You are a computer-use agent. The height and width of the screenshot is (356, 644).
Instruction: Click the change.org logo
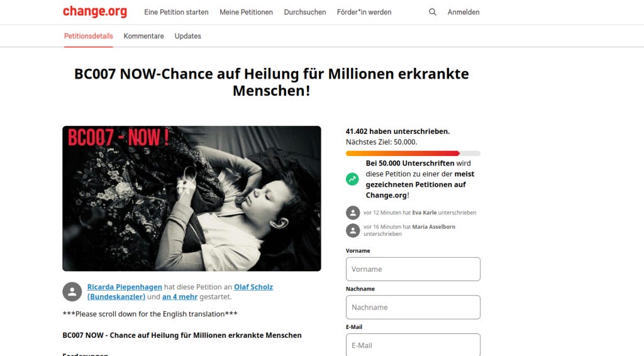[x=95, y=11]
